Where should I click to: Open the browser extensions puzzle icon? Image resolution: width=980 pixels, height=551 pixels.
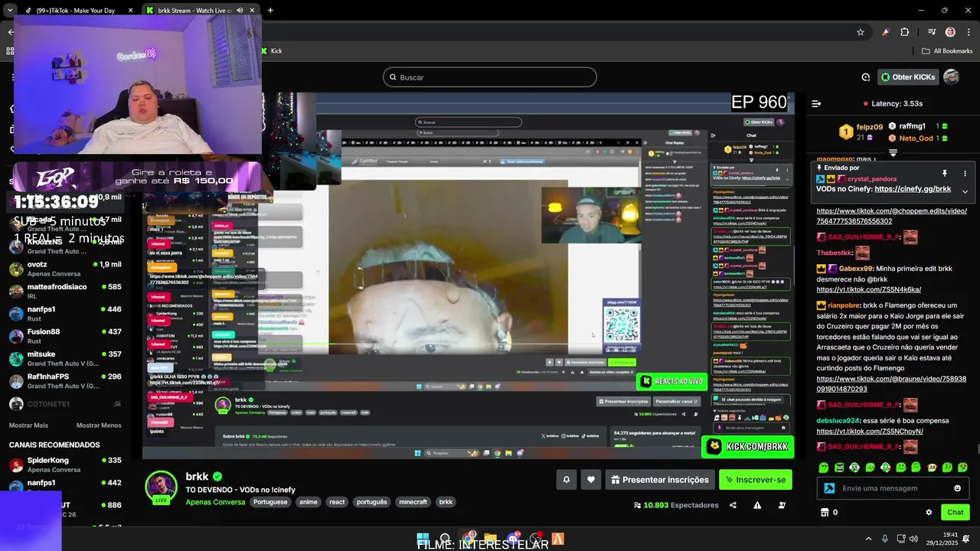pyautogui.click(x=905, y=32)
